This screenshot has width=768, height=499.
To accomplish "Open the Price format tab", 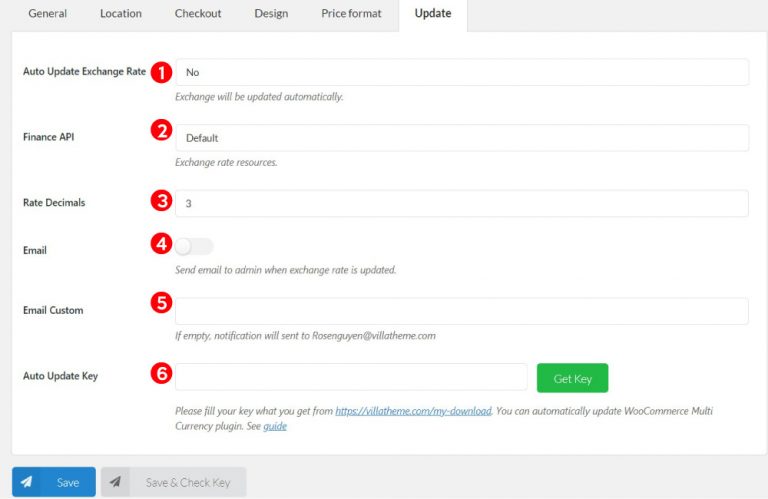I will click(351, 14).
